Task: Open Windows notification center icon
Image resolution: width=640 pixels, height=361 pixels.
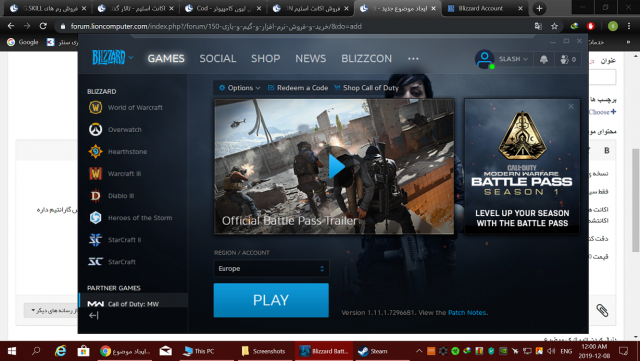Action: 623,351
